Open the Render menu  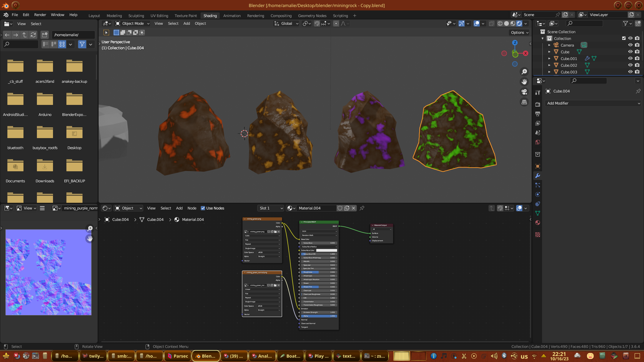[x=40, y=15]
